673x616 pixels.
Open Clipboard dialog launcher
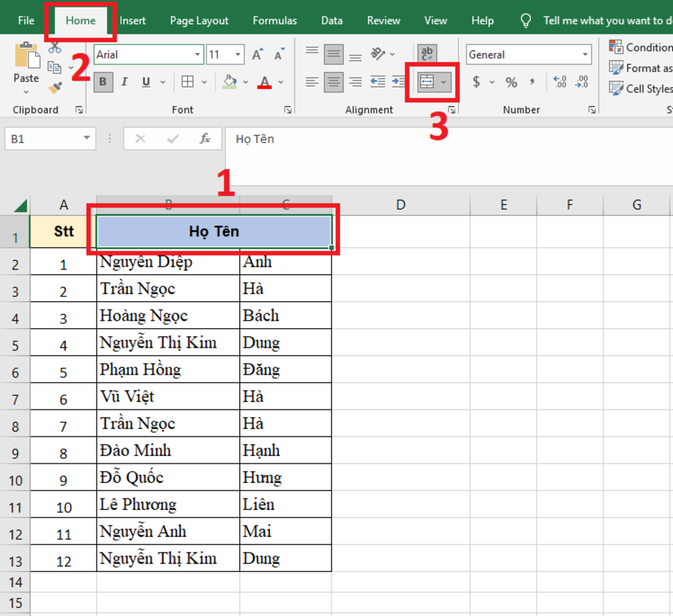[x=79, y=110]
